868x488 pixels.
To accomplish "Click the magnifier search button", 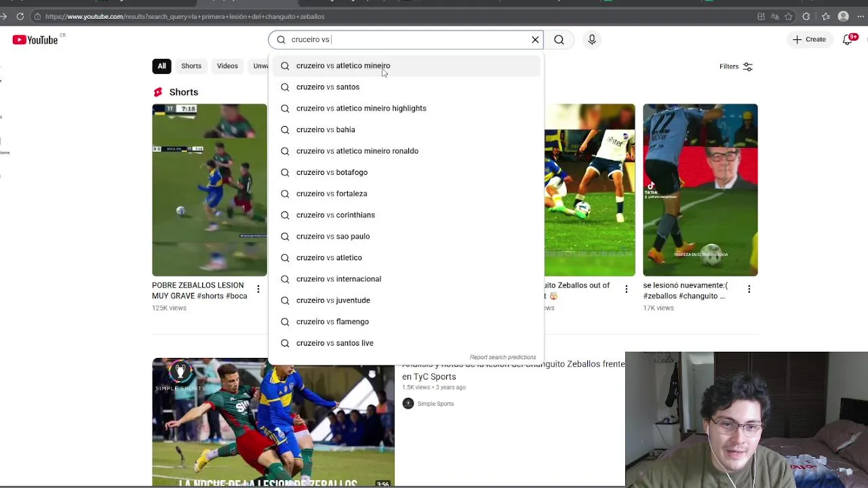I will click(x=559, y=39).
